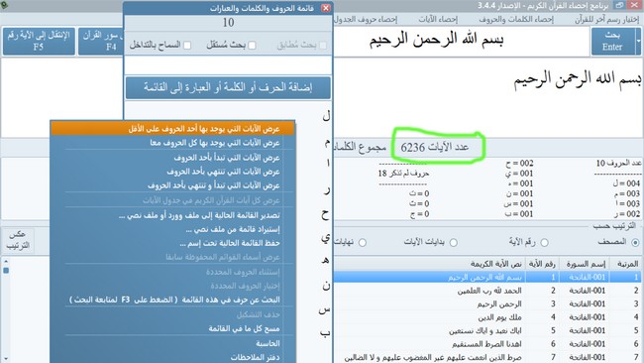This screenshot has width=644, height=363.
Task: Click the عدد الحروف 10 statistic text
Action: tap(618, 164)
